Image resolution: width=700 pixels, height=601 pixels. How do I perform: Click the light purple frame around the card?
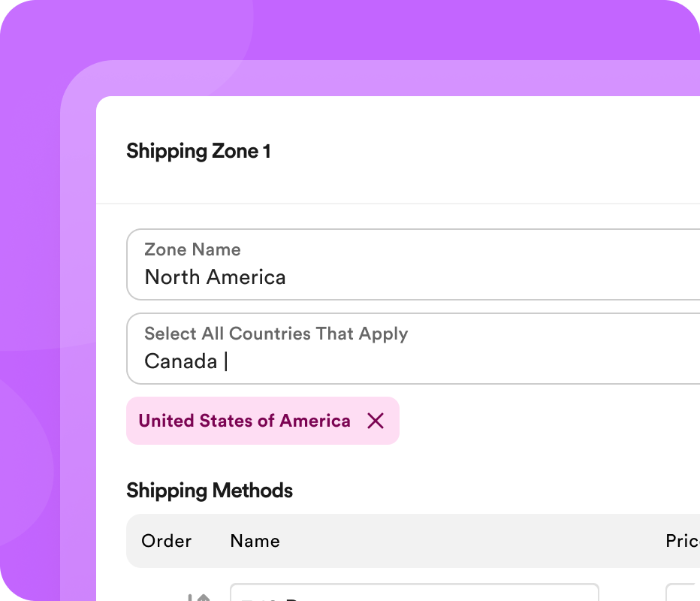coord(78,300)
